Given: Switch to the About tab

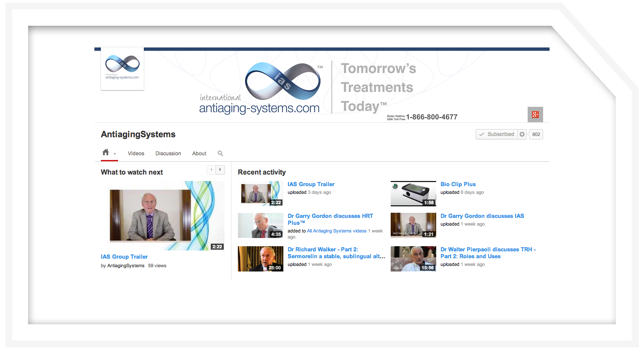Looking at the screenshot, I should pyautogui.click(x=199, y=154).
